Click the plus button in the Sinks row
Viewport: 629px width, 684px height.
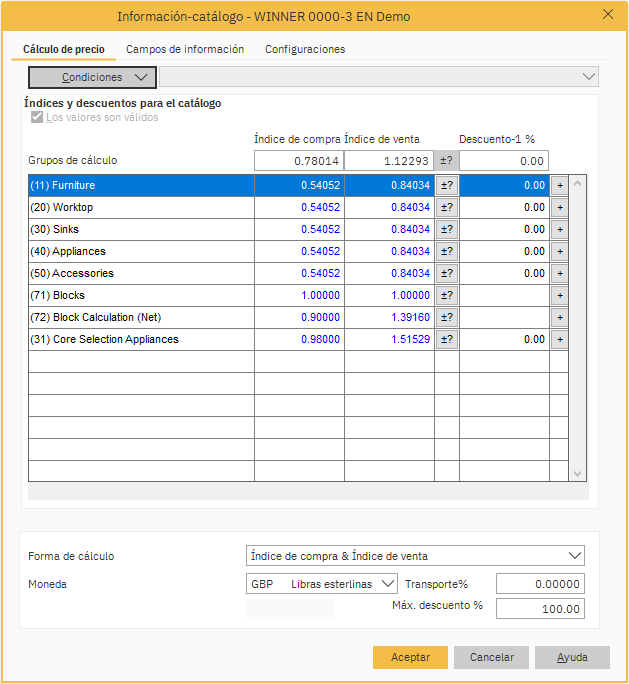tap(560, 229)
